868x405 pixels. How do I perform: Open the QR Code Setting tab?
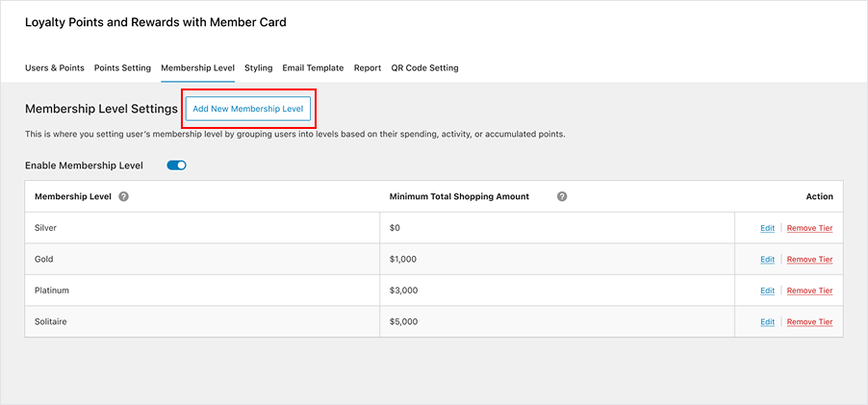(x=424, y=68)
